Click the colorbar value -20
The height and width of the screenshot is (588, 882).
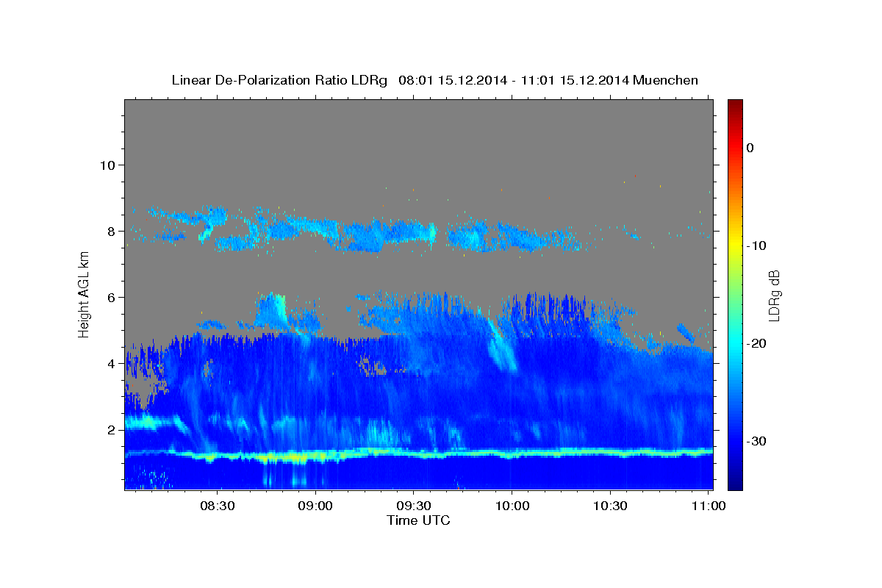(x=756, y=343)
